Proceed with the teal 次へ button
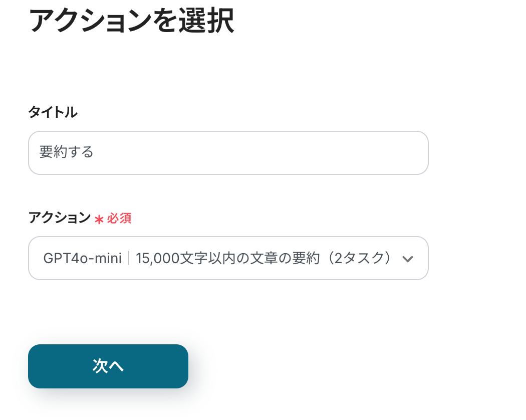Viewport: 526px width, 420px height. (108, 366)
